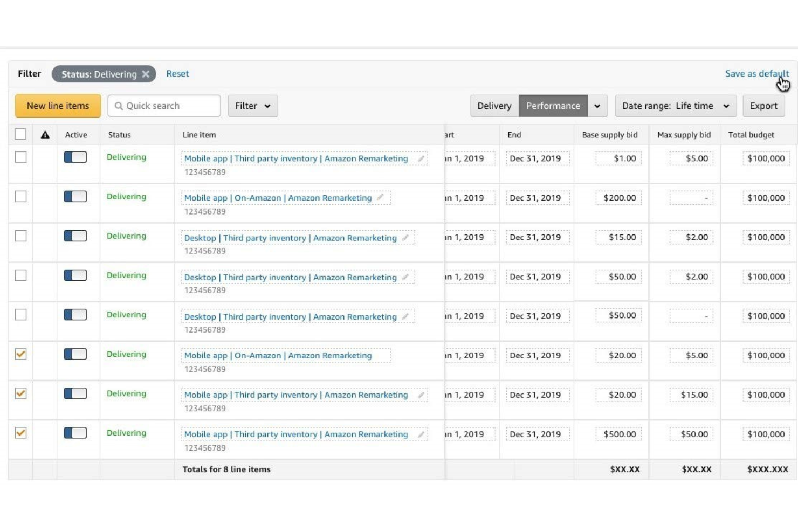
Task: Click pencil icon in the $1.00 bid row
Action: point(421,158)
